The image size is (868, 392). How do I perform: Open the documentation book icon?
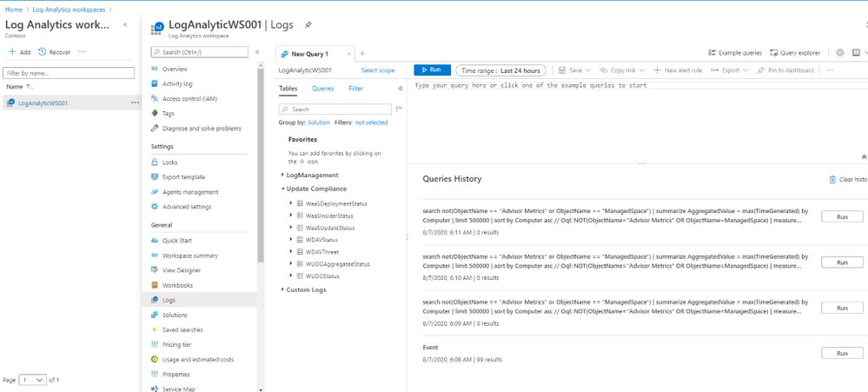[x=856, y=53]
